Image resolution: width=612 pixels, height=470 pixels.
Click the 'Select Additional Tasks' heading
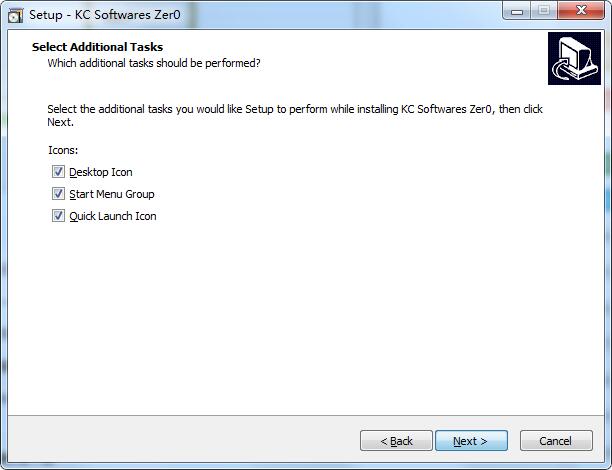click(97, 47)
